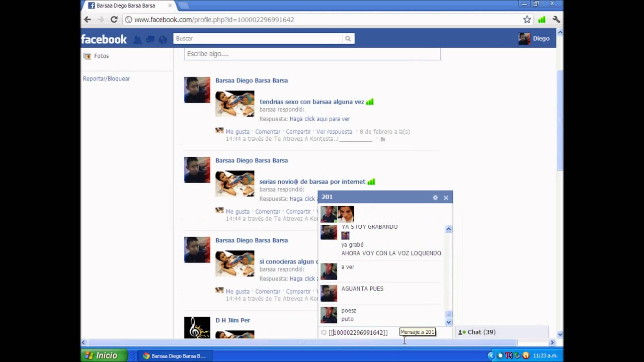Image resolution: width=644 pixels, height=362 pixels.
Task: Close the Barsaa Diego browser tab
Action: click(x=170, y=6)
